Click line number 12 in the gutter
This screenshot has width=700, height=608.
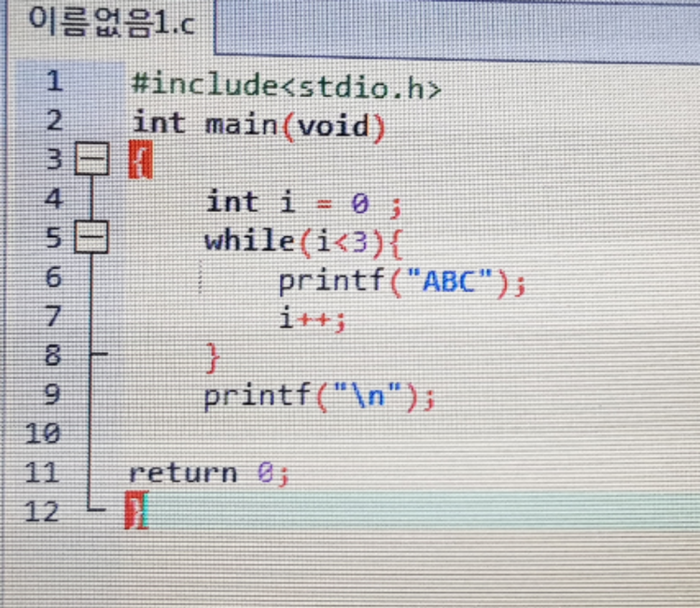(x=44, y=512)
